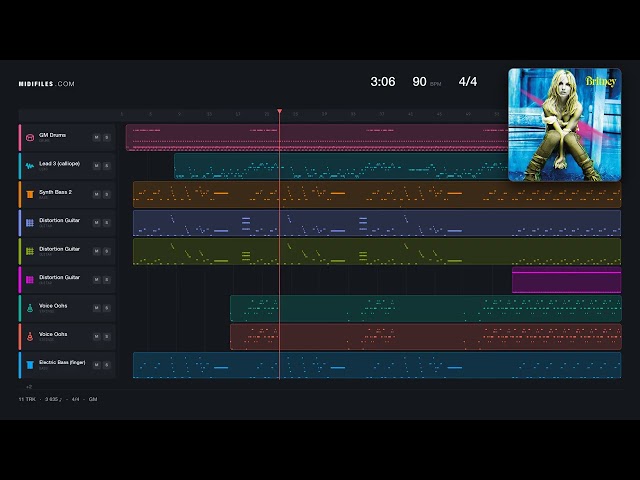Click the dark green Voice Oohs clip
Image resolution: width=640 pixels, height=480 pixels.
tap(426, 308)
